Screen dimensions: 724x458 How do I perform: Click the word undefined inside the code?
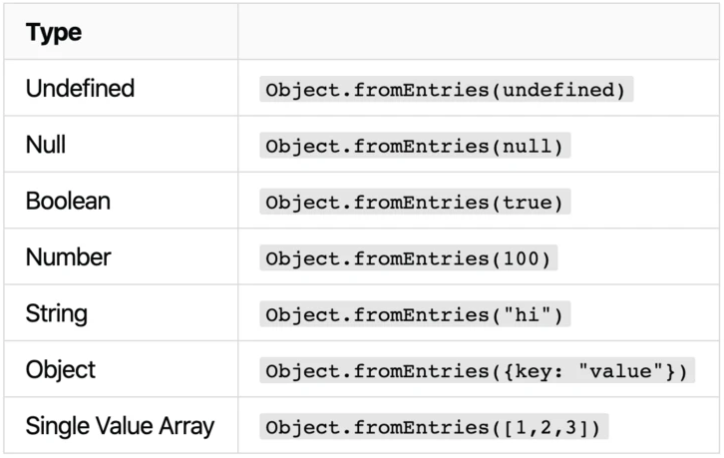tap(558, 90)
